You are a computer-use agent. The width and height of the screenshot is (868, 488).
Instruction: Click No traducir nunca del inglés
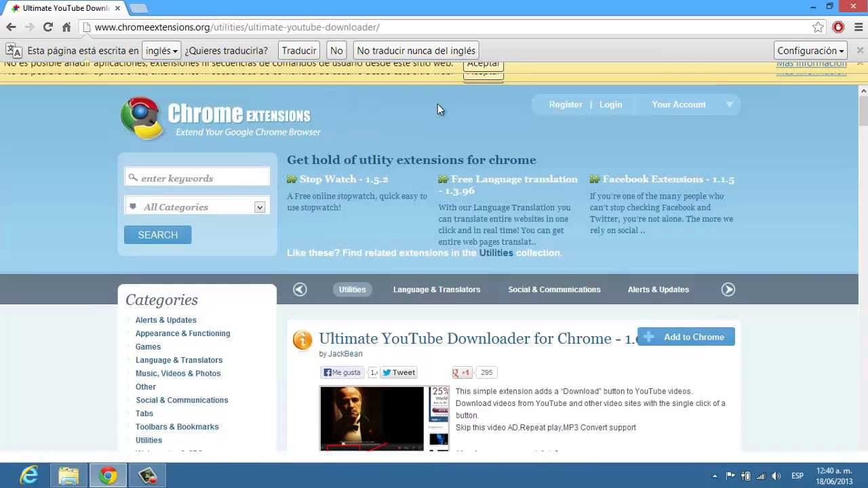[x=416, y=51]
